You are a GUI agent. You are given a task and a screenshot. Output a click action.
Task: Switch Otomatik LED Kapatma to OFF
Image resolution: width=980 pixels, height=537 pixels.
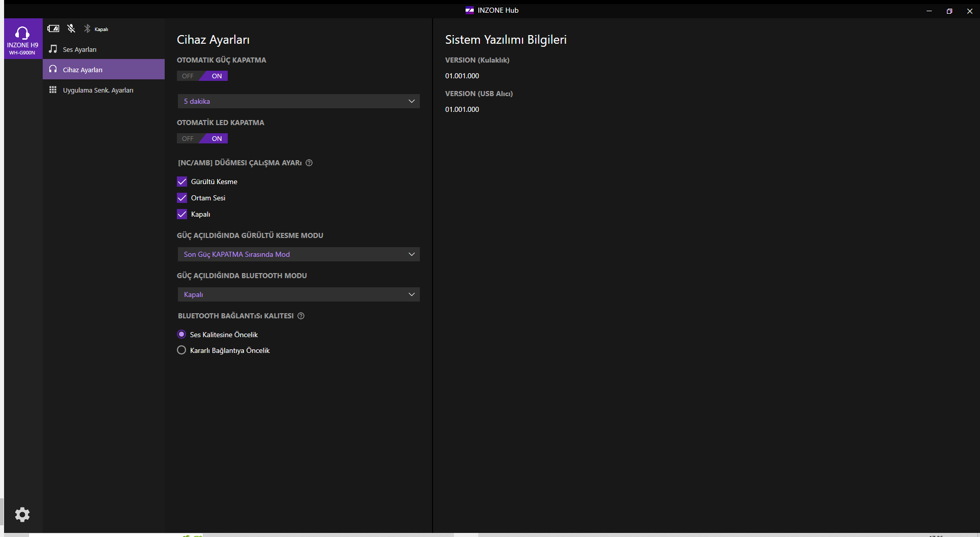188,138
